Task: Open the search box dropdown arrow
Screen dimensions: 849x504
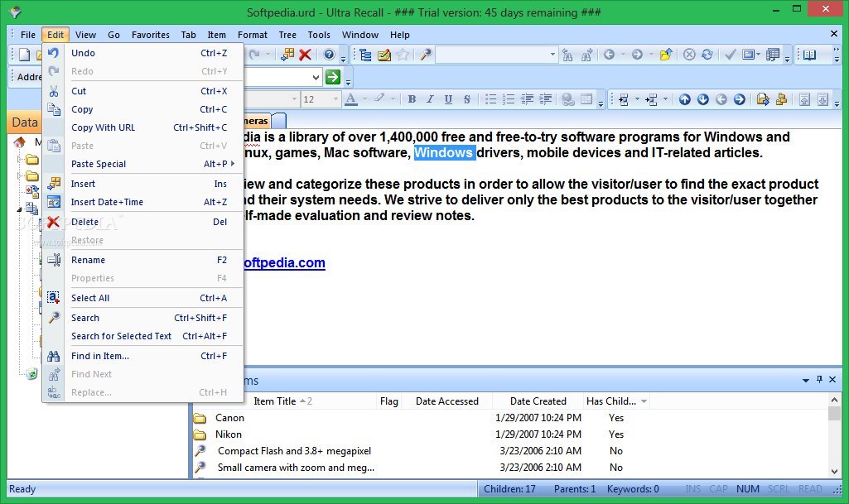Action: point(552,55)
